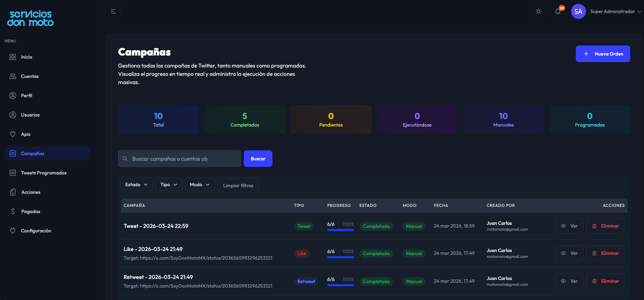Click the dollar icon for Pagadas
Screen dimensions: 644x300
click(13, 212)
